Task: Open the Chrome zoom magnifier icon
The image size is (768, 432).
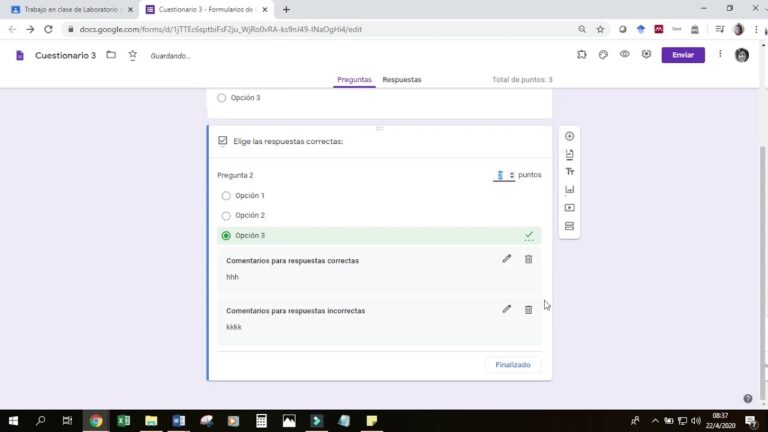Action: coord(582,29)
